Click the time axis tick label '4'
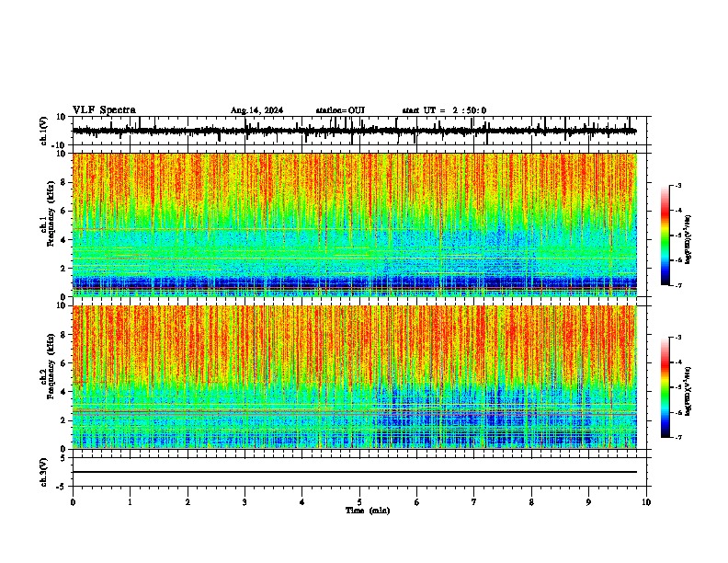The height and width of the screenshot is (563, 728). coord(302,502)
